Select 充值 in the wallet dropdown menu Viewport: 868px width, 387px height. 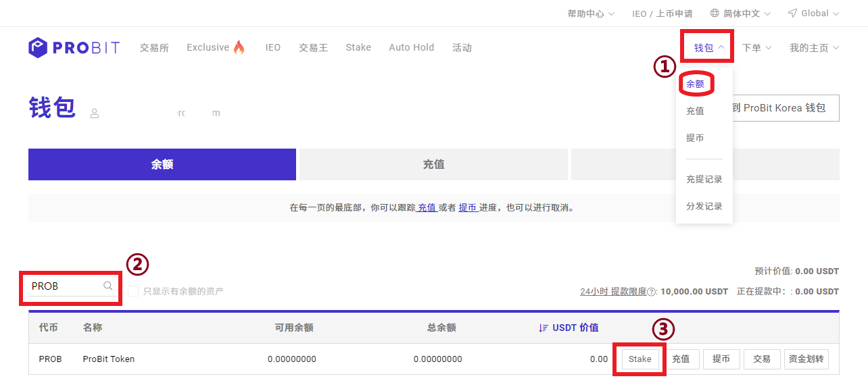(695, 111)
